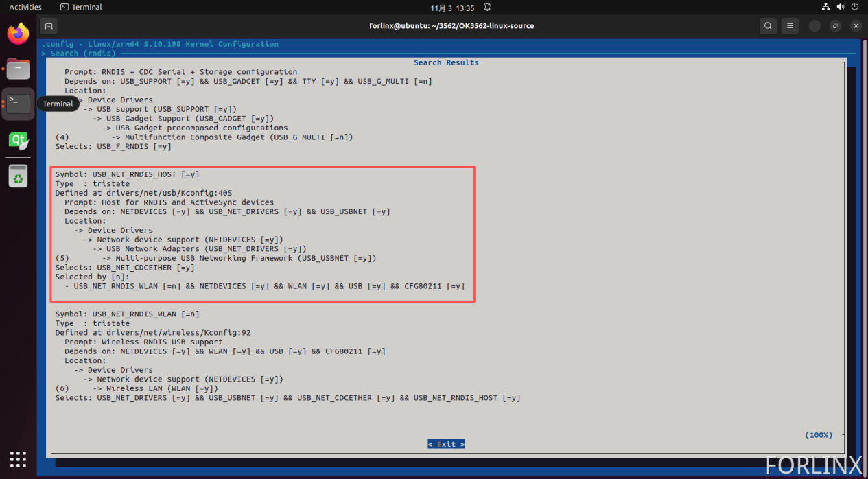
Task: Open the Terminal menu in the top bar
Action: tap(80, 7)
